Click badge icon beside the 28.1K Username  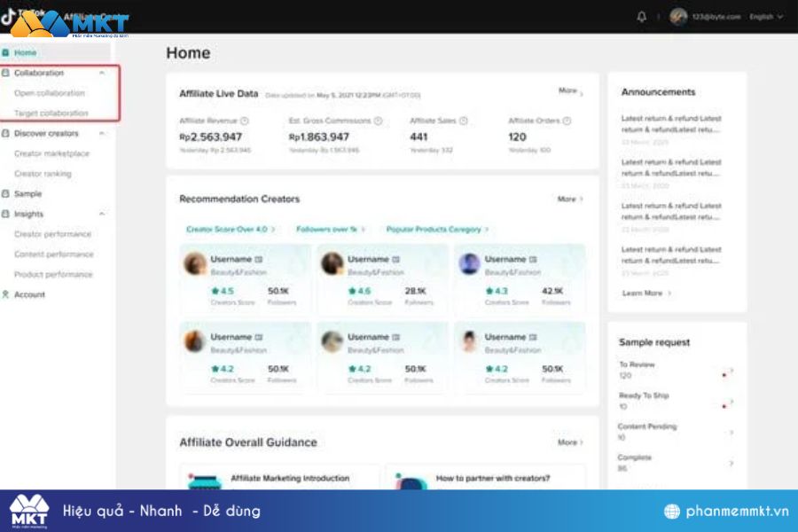396,260
